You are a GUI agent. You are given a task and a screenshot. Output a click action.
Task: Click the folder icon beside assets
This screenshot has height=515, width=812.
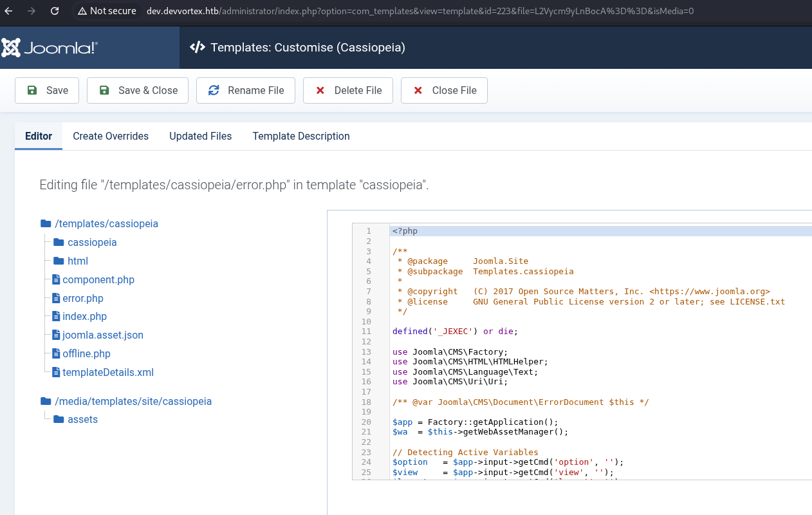click(59, 419)
